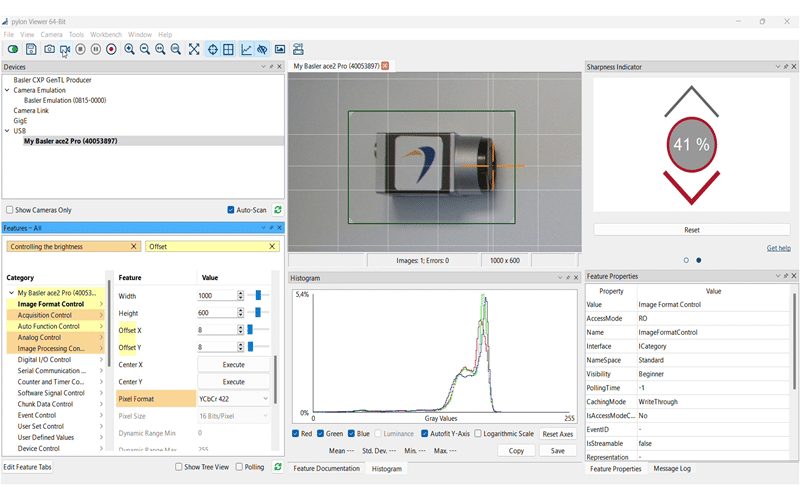Viewport: 800px width, 500px height.
Task: Toggle the sharpness indicator eye icon
Action: coord(262,49)
